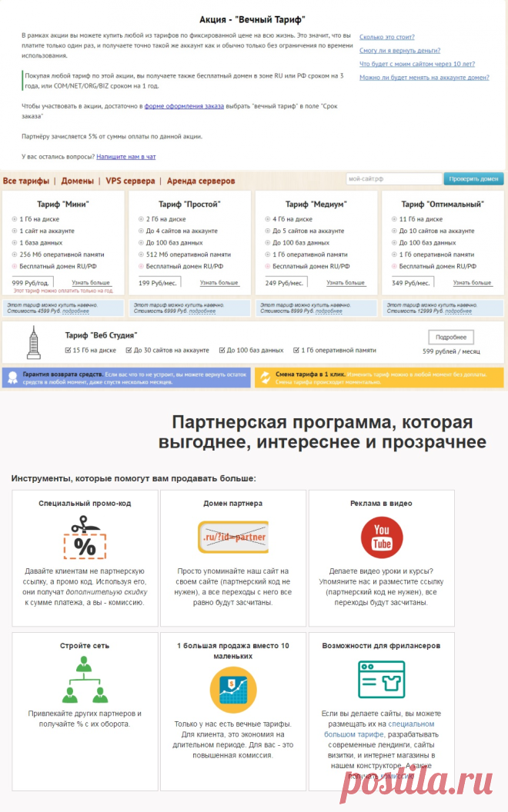Toggle the '15 Гб на диске' checkbox
The image size is (508, 812).
68,351
